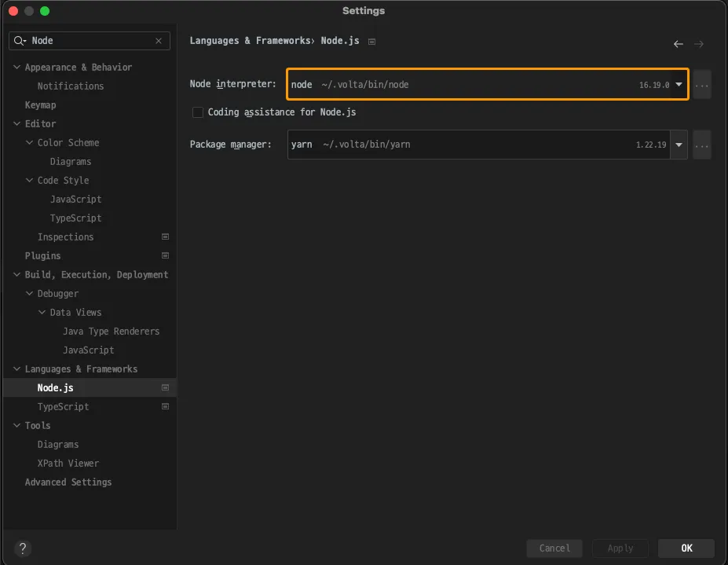Image resolution: width=728 pixels, height=565 pixels.
Task: Click project icon on TypeScript row
Action: click(x=165, y=406)
